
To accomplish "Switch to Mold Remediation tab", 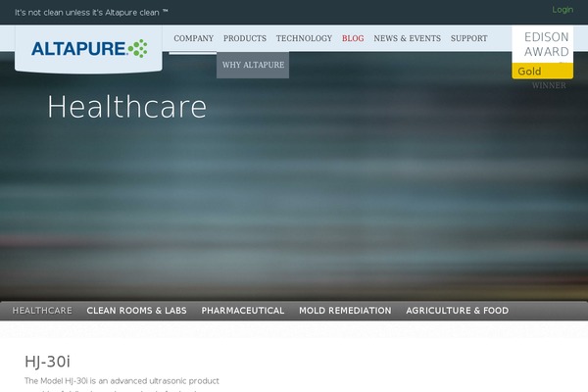I will pyautogui.click(x=345, y=311).
